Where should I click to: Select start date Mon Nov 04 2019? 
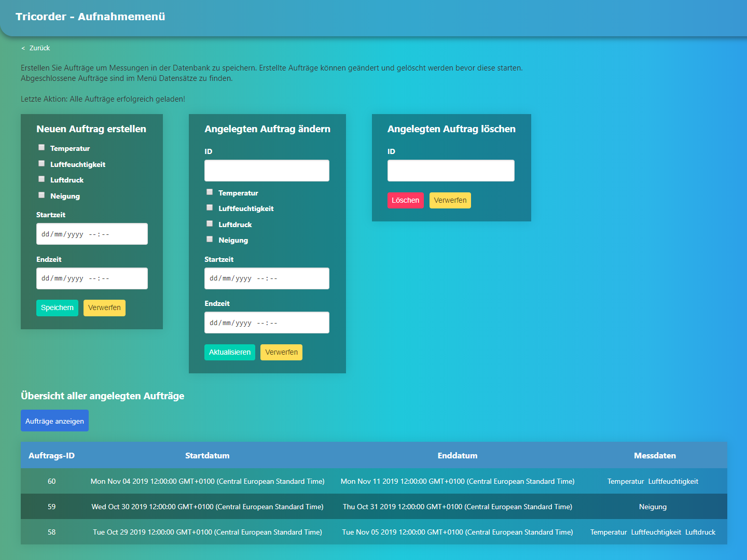(208, 481)
